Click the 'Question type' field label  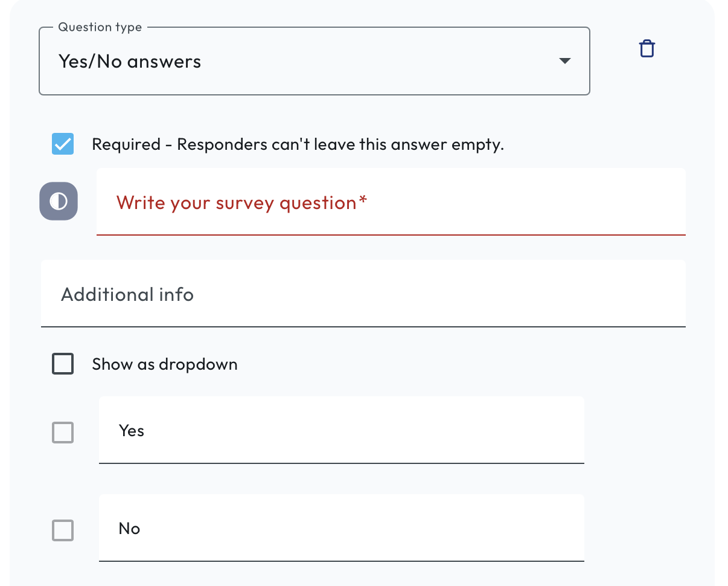click(100, 28)
